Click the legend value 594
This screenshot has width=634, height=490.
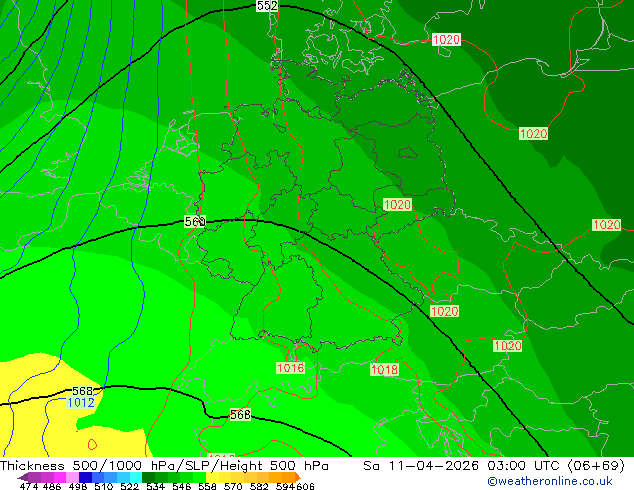click(285, 486)
